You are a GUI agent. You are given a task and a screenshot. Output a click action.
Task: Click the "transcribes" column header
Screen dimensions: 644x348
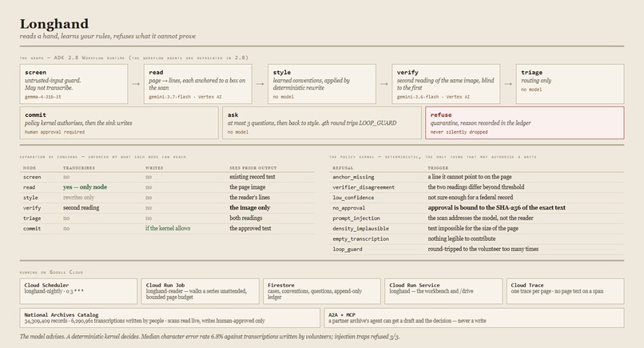tap(79, 168)
